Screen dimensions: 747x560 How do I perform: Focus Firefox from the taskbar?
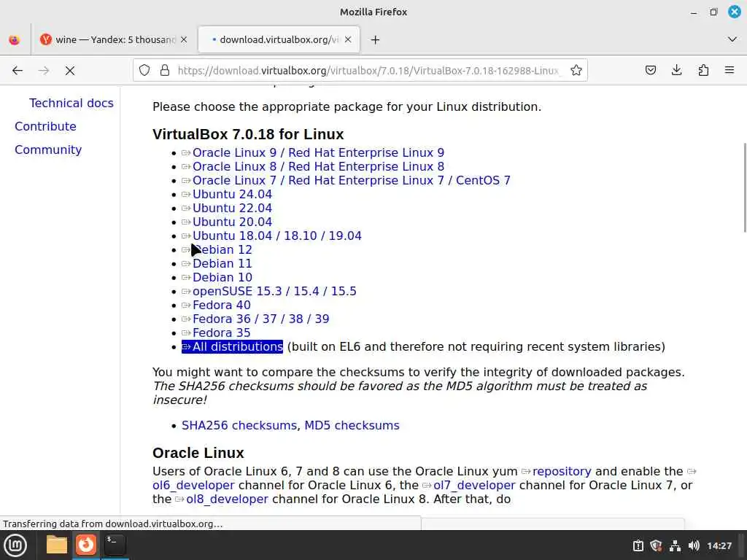86,545
